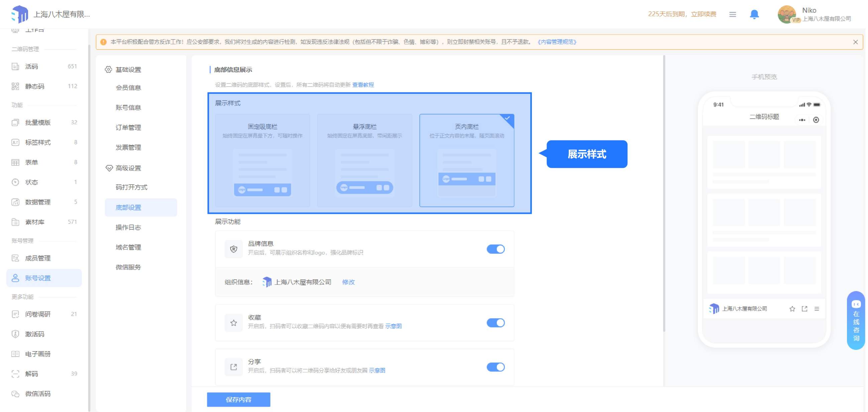Click 修改 next to organization info

click(x=348, y=282)
